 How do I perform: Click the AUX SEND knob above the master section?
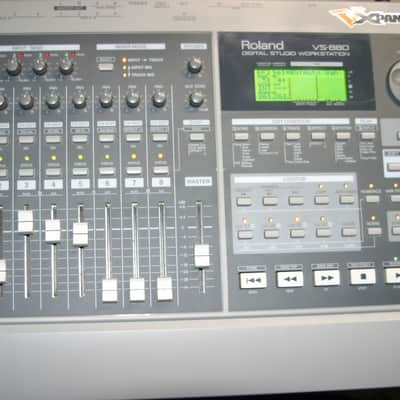click(196, 99)
